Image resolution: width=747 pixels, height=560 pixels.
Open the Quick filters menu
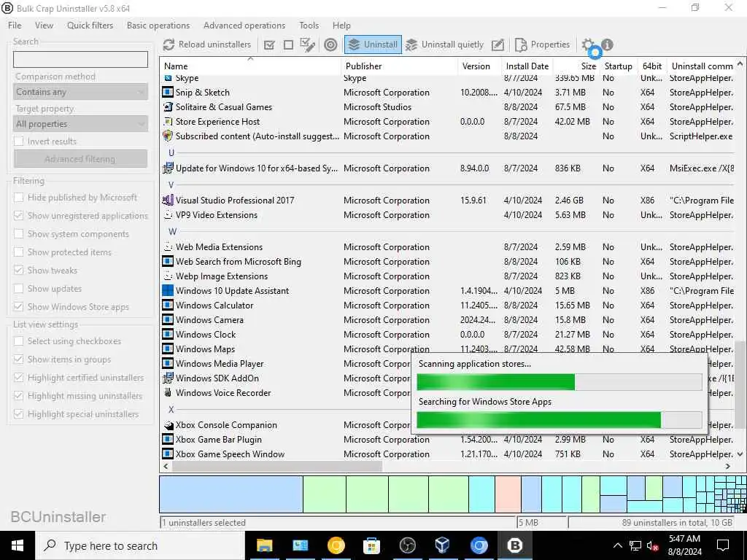point(90,26)
